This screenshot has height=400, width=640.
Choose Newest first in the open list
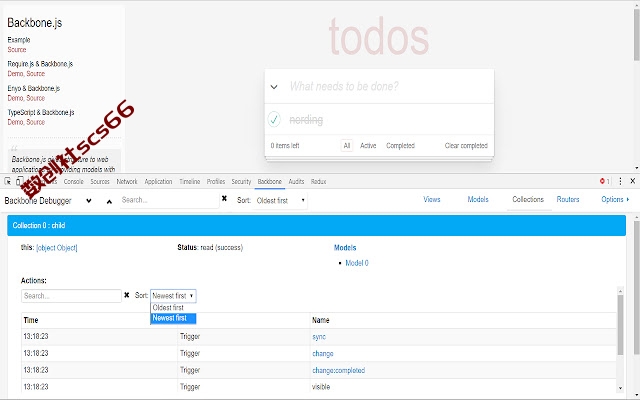pyautogui.click(x=173, y=318)
